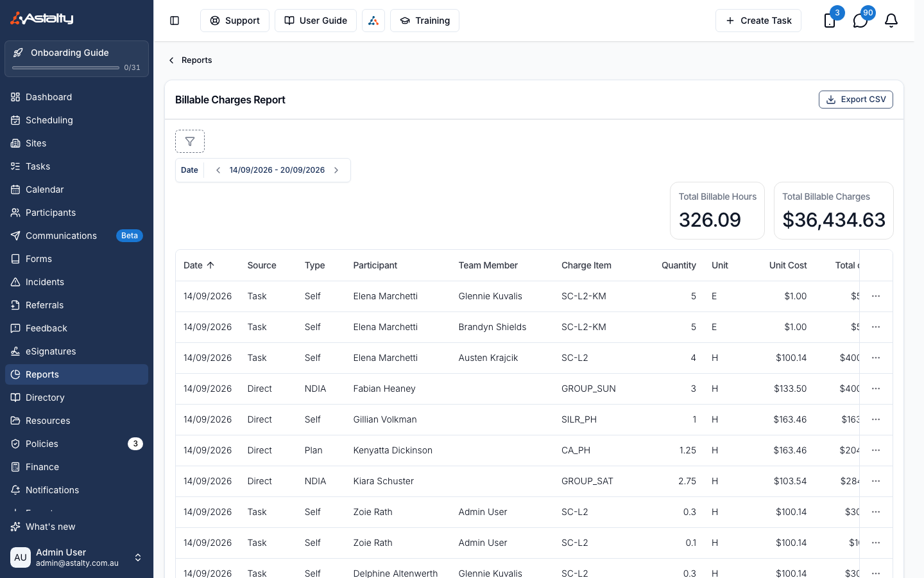Click Create Task button
The width and height of the screenshot is (924, 578).
tap(758, 21)
